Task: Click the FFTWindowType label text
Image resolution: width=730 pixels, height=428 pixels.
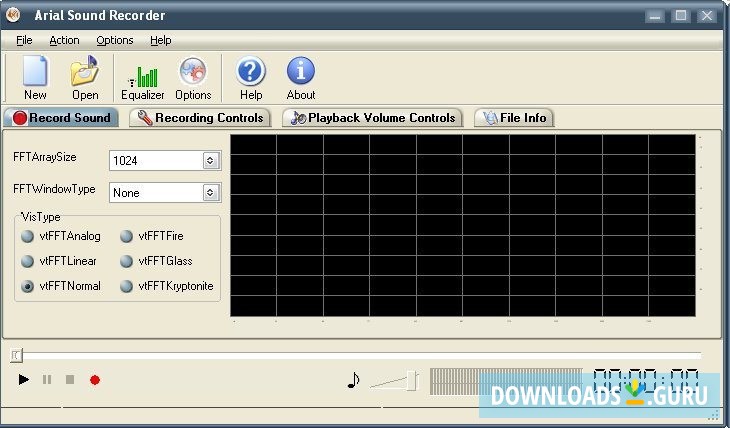Action: [x=54, y=189]
